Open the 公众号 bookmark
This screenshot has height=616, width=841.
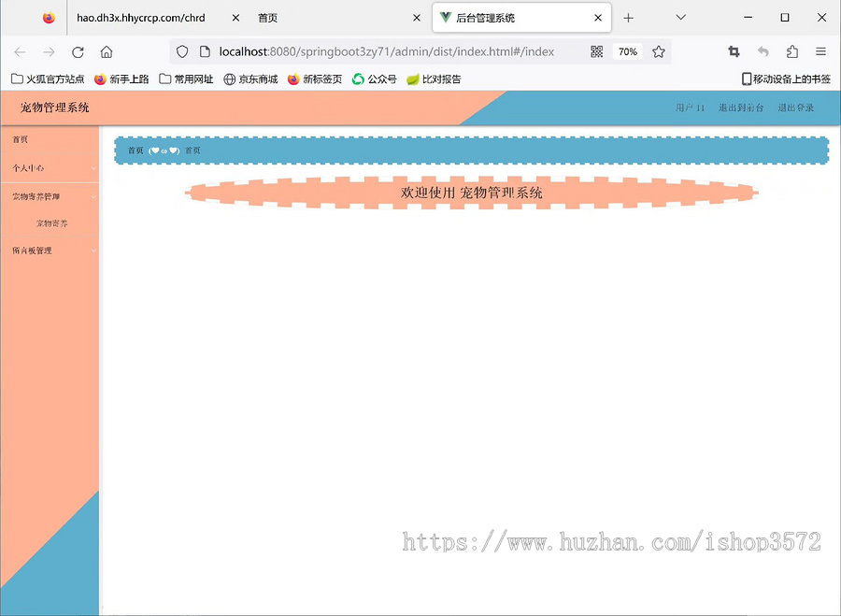coord(375,79)
